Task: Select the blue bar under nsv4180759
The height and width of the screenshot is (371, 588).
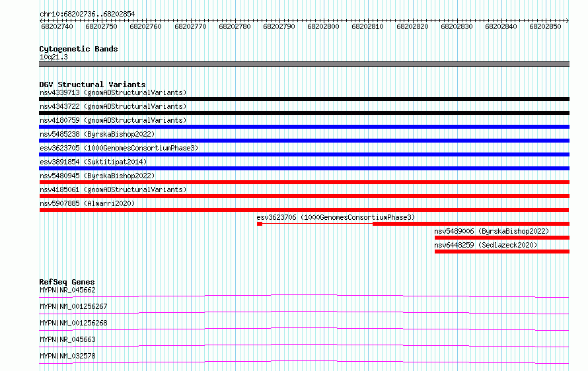Action: click(304, 127)
